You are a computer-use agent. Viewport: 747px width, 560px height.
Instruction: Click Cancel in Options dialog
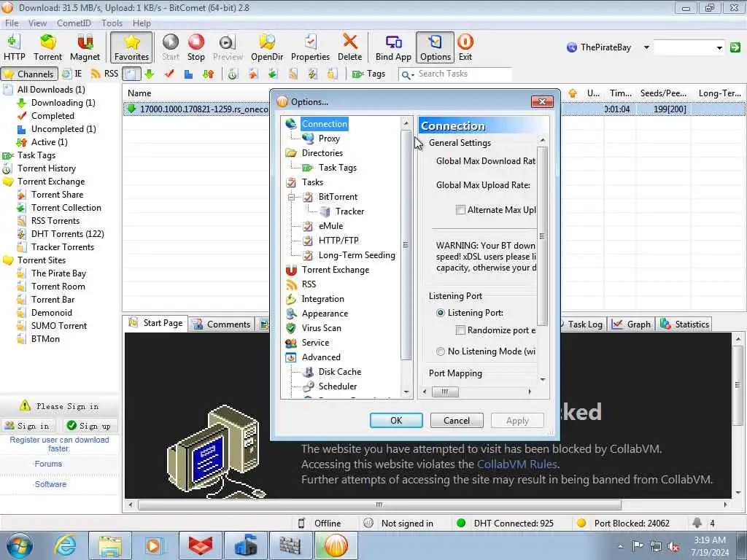click(457, 421)
